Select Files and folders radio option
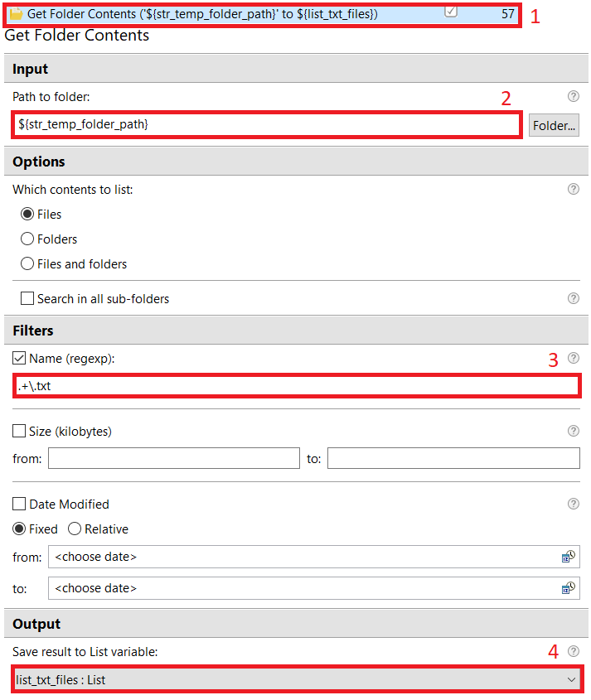Image resolution: width=591 pixels, height=700 pixels. [x=27, y=263]
